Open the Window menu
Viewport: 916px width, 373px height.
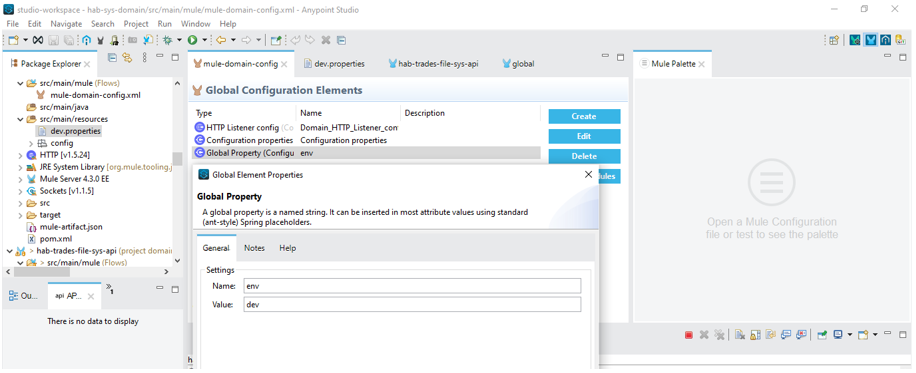(195, 24)
